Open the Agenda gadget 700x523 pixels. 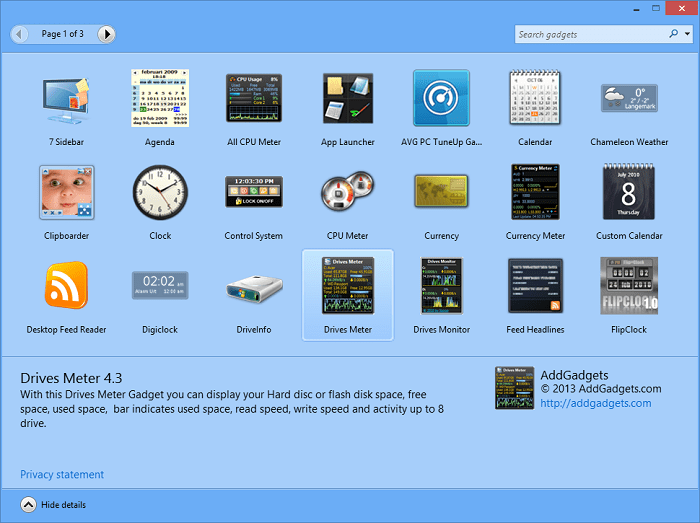click(x=160, y=99)
